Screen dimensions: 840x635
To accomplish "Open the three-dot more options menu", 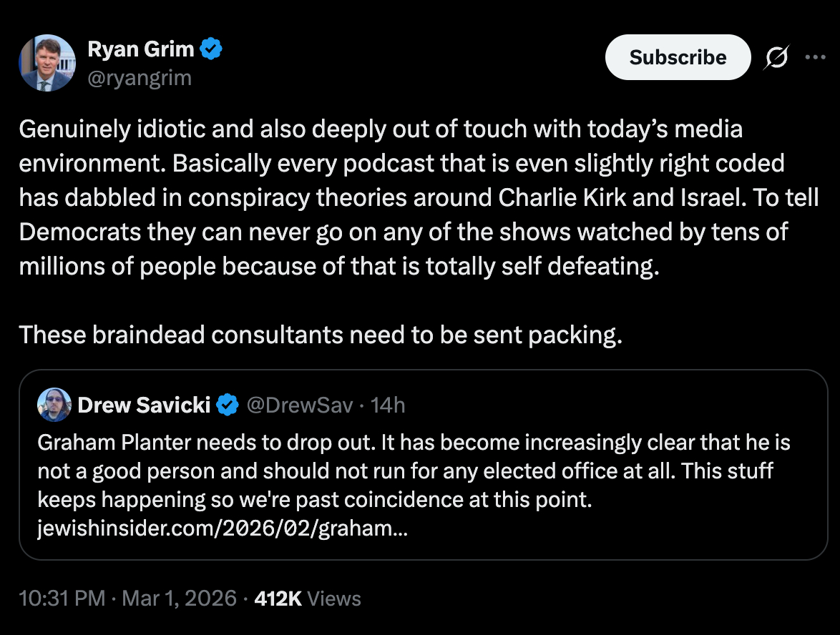I will point(815,58).
